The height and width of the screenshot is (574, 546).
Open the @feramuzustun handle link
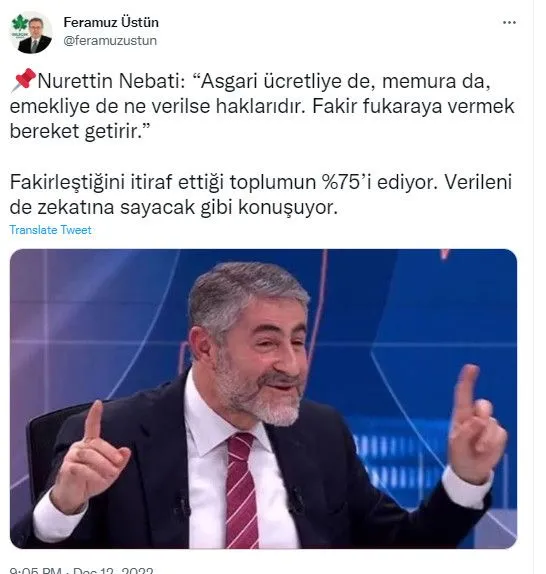coord(110,40)
